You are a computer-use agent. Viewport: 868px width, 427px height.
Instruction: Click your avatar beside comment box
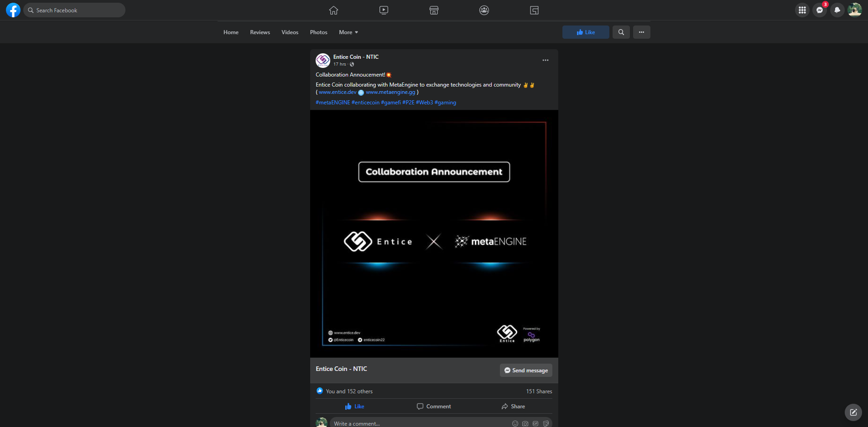click(x=322, y=422)
